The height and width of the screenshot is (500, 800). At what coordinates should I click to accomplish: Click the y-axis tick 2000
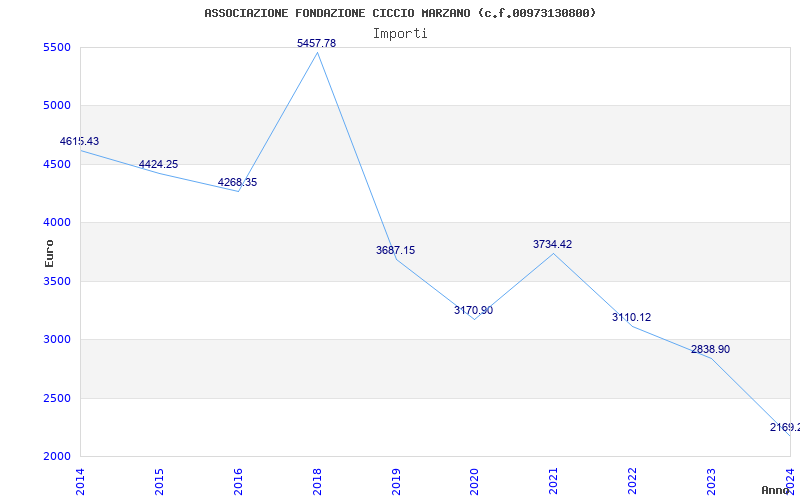(57, 456)
